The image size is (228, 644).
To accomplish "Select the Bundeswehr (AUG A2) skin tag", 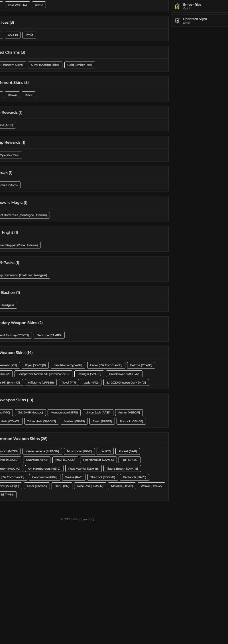I will 124,374.
